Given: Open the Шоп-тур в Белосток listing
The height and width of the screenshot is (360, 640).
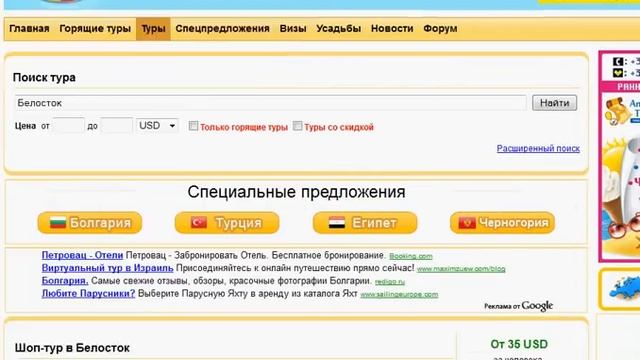Looking at the screenshot, I should pyautogui.click(x=72, y=348).
